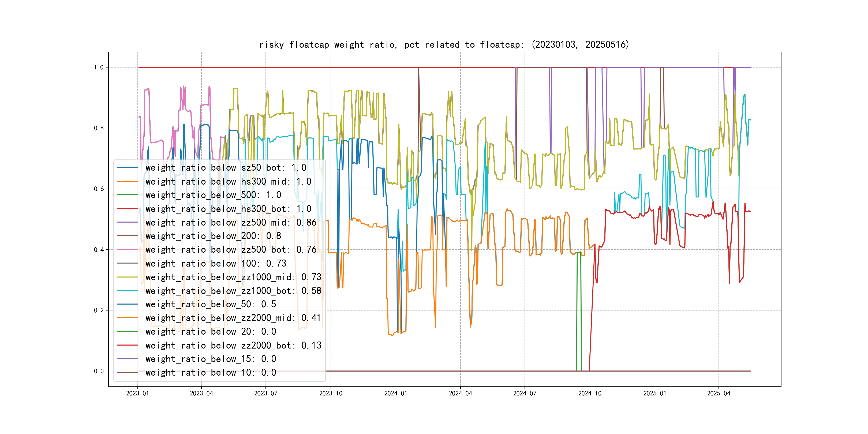The image size is (868, 434).
Task: Click the orange line swatch for hs300_mid legend entry
Action: click(127, 181)
